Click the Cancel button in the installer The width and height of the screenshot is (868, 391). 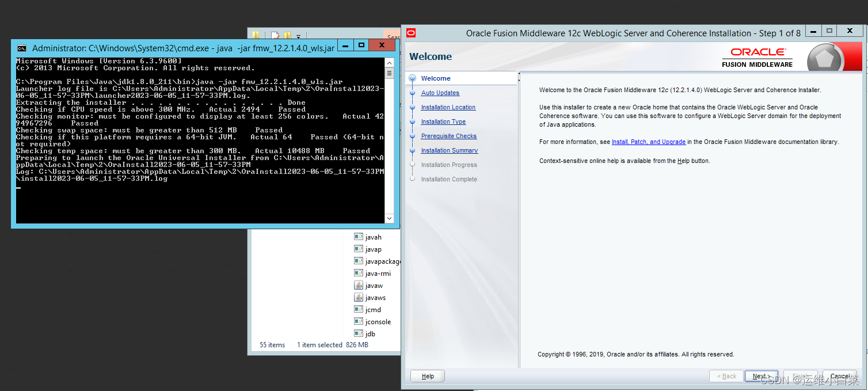point(840,376)
